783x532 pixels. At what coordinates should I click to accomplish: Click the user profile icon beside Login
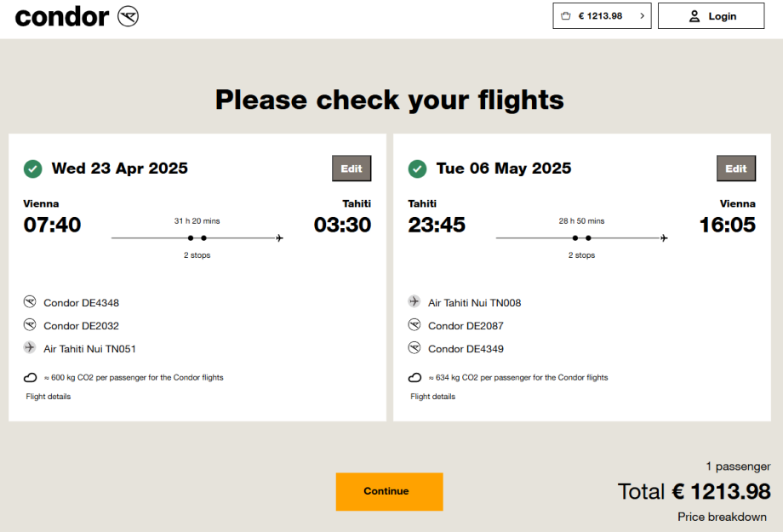click(694, 16)
